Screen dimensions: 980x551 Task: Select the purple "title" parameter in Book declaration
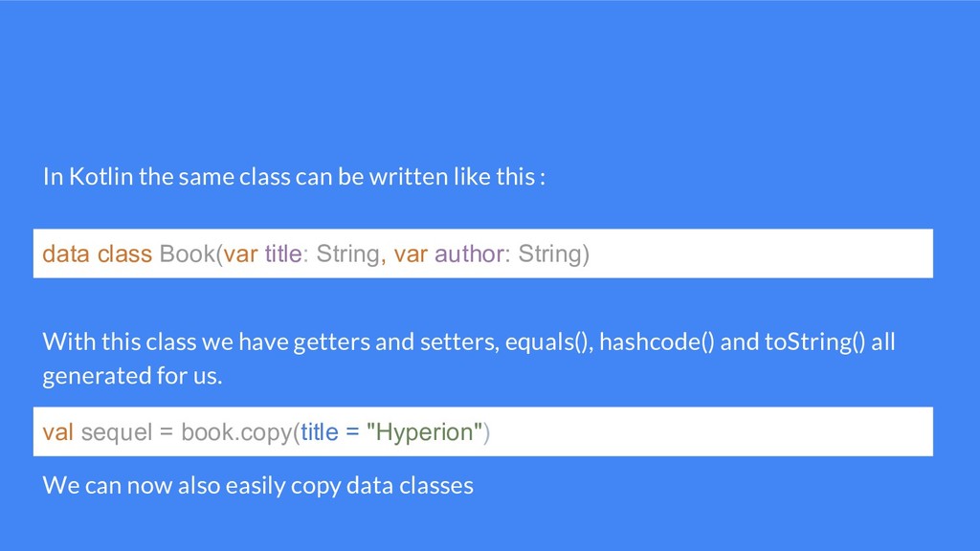(283, 253)
